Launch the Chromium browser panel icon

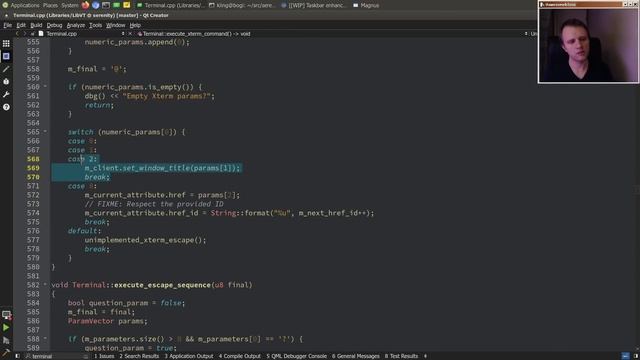(96, 5)
